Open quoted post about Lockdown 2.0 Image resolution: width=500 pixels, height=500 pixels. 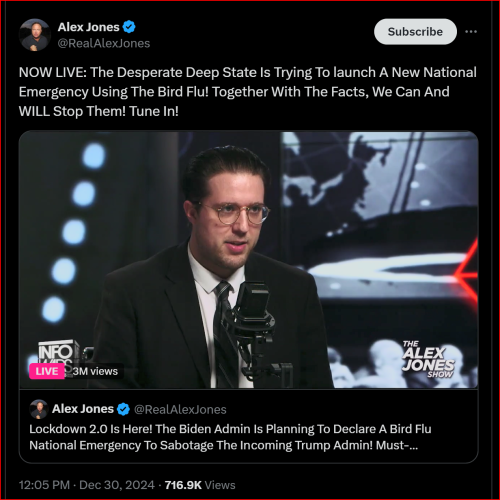pos(249,426)
